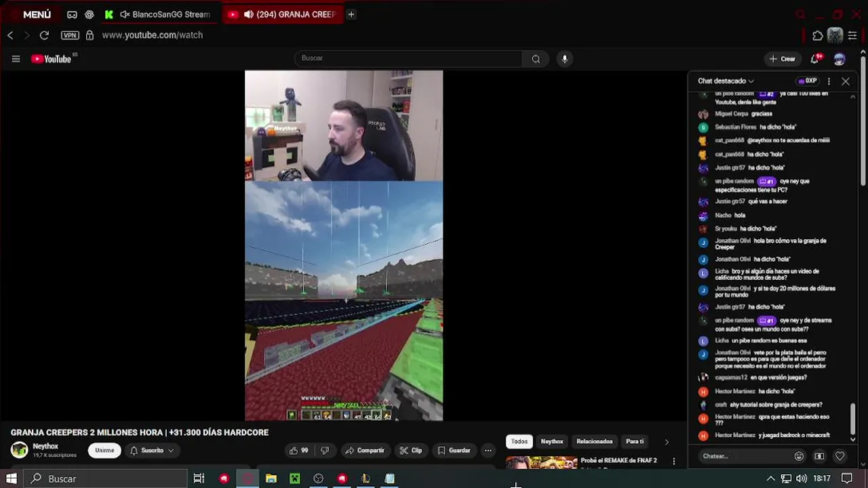Switch to the BlancoSanGG Stream tab
The width and height of the screenshot is (868, 488).
(160, 14)
